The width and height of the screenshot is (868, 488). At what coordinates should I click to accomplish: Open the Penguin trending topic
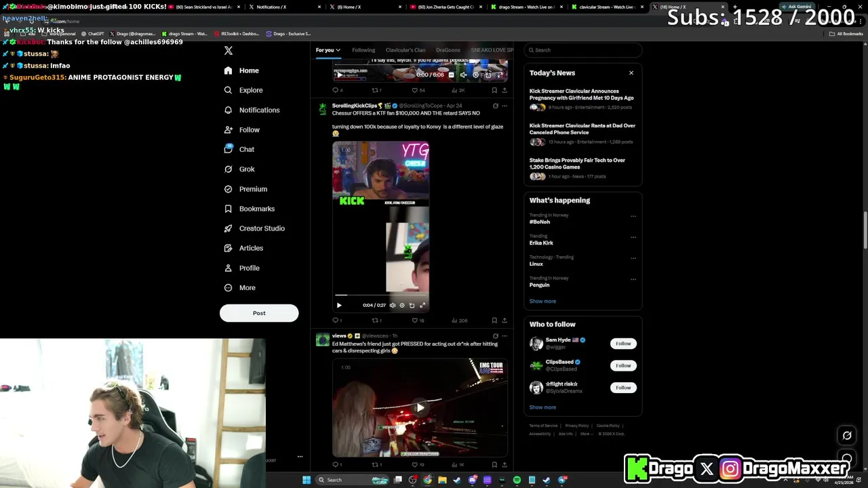539,285
